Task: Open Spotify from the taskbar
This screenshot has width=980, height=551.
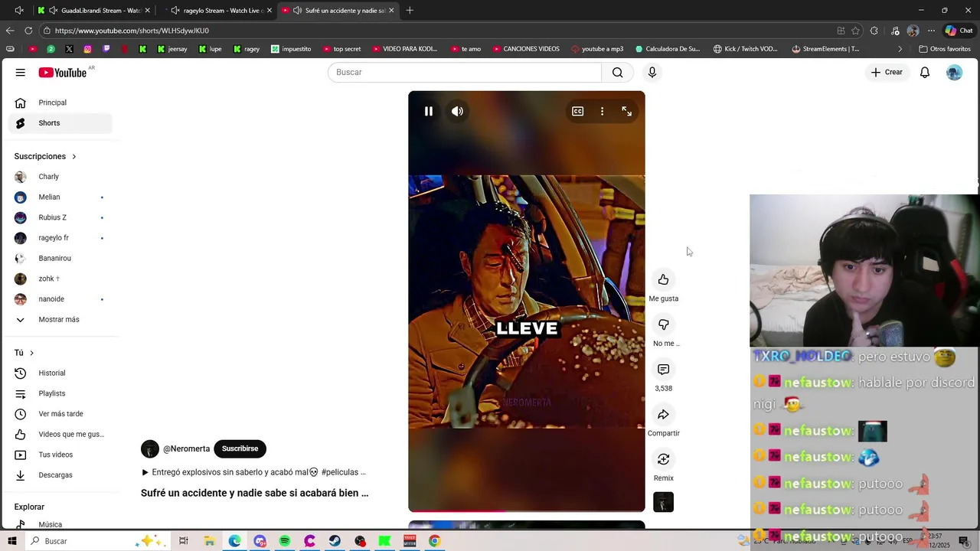Action: (285, 541)
